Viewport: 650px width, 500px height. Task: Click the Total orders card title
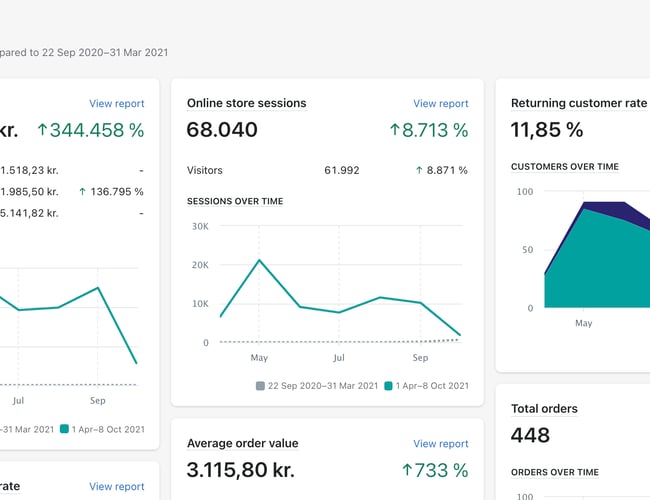coord(544,408)
